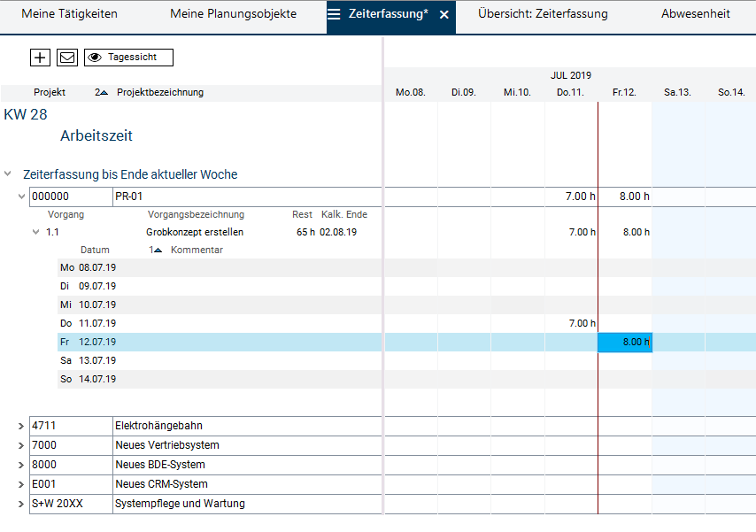Open the Meine Planungsobjekte tab
Screen dimensions: 756x532
pyautogui.click(x=234, y=14)
